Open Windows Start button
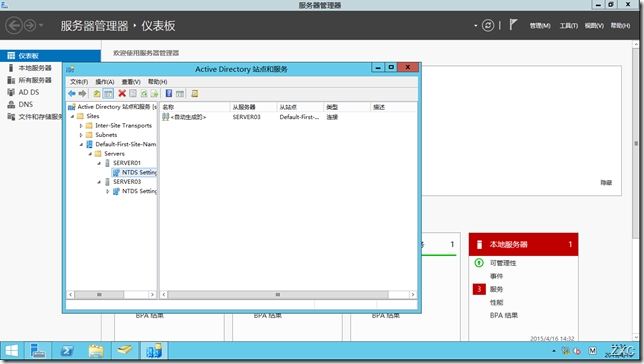This screenshot has width=644, height=364. click(x=12, y=351)
